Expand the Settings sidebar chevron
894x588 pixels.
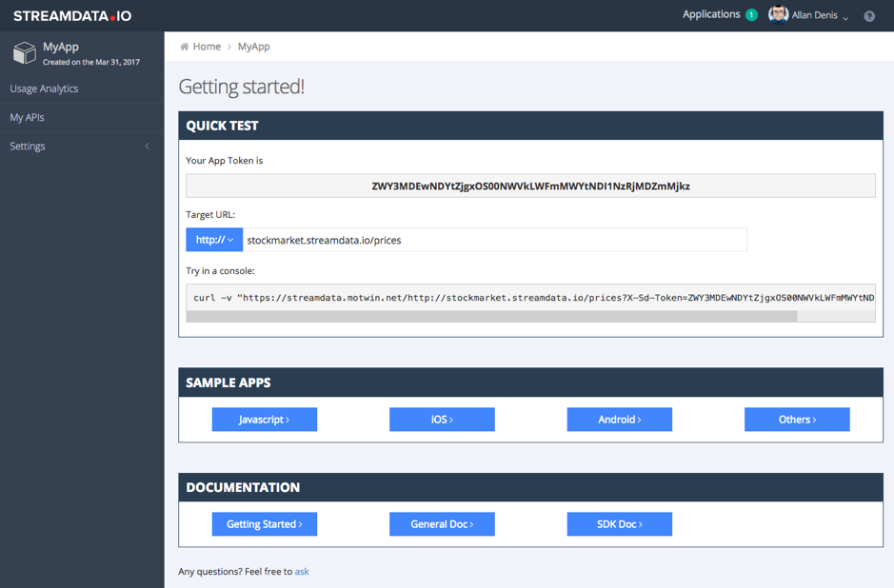148,146
